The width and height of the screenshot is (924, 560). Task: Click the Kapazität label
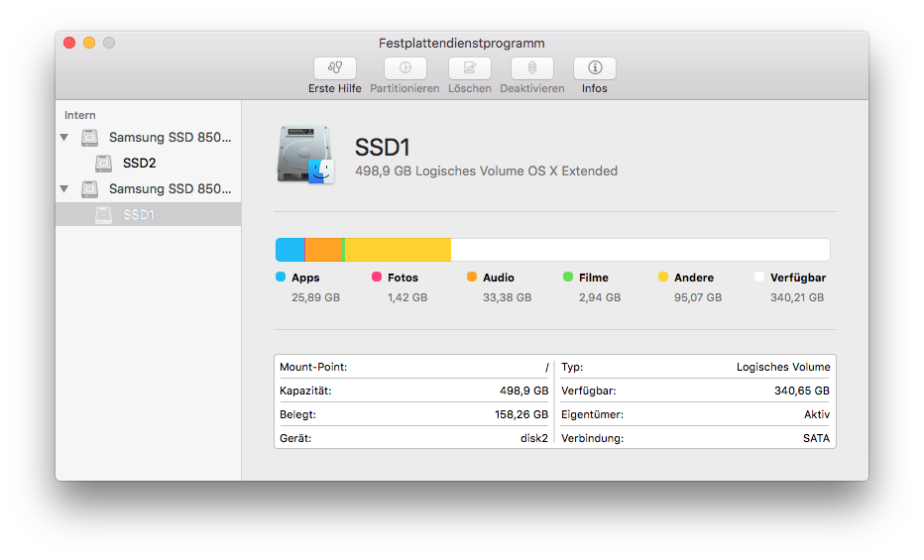click(305, 391)
